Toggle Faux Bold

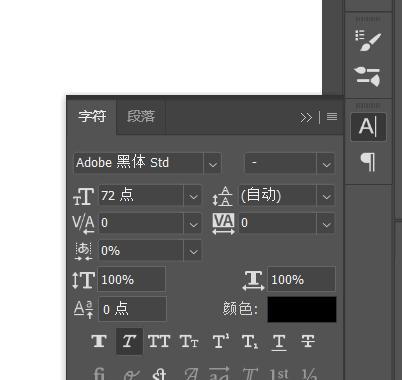click(99, 341)
